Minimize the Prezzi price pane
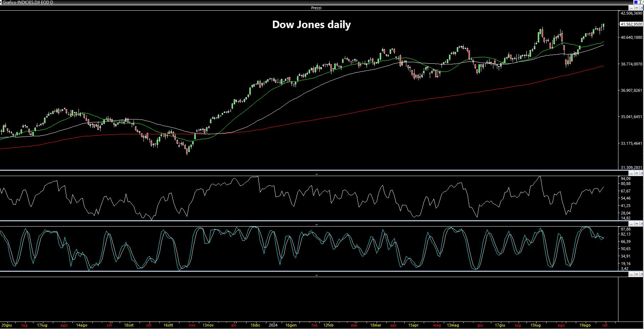 tap(631, 8)
